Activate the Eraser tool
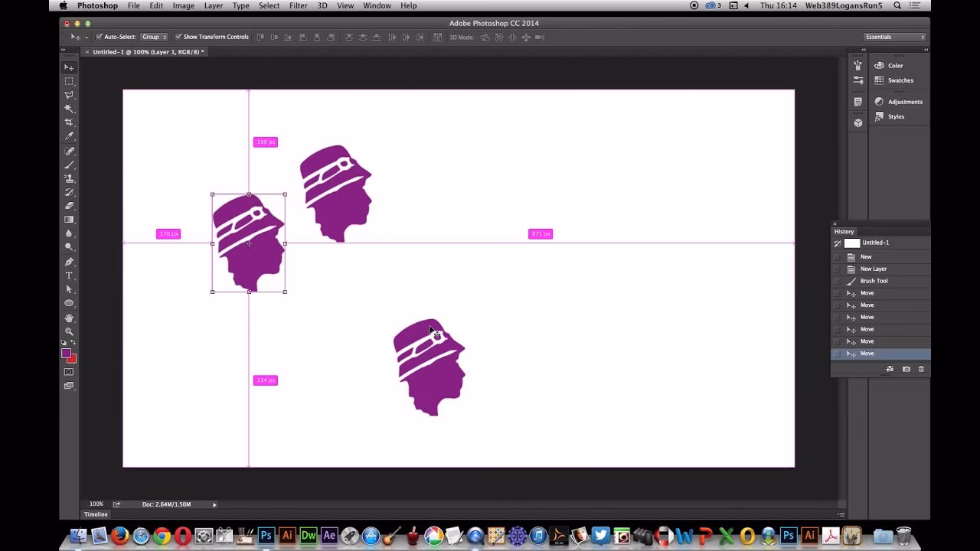This screenshot has width=980, height=551. (69, 206)
